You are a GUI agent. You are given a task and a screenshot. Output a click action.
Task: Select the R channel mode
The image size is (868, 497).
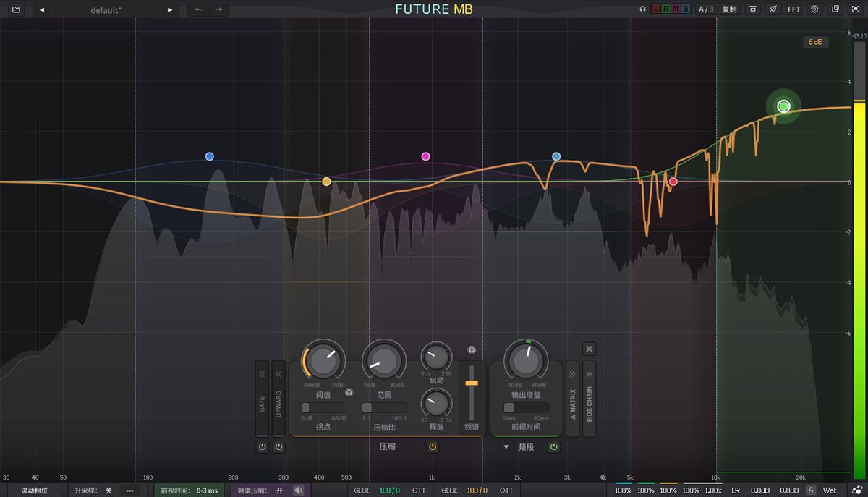click(x=665, y=9)
